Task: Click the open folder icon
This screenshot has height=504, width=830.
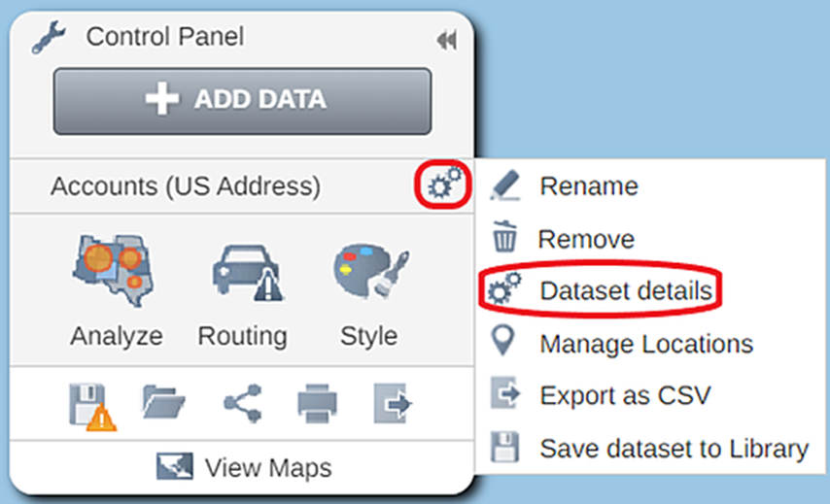Action: tap(163, 403)
